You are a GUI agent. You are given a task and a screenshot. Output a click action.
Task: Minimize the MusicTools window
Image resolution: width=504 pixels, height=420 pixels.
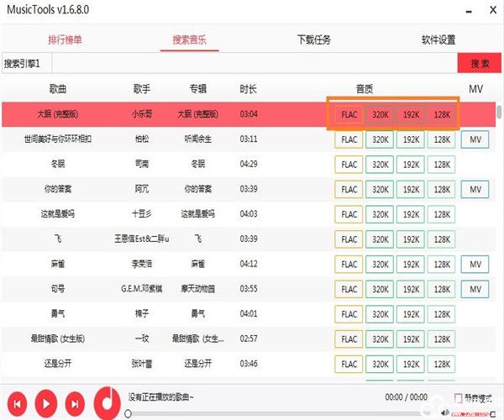(469, 12)
